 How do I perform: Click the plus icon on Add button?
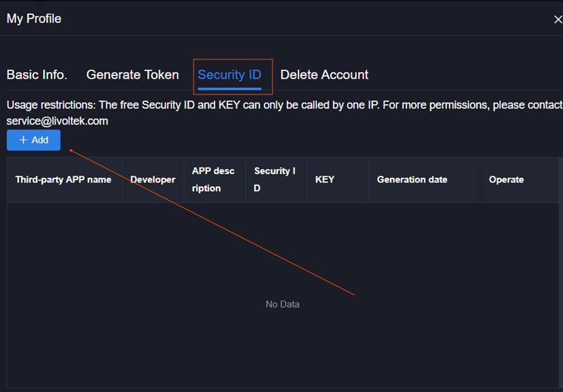(x=23, y=140)
